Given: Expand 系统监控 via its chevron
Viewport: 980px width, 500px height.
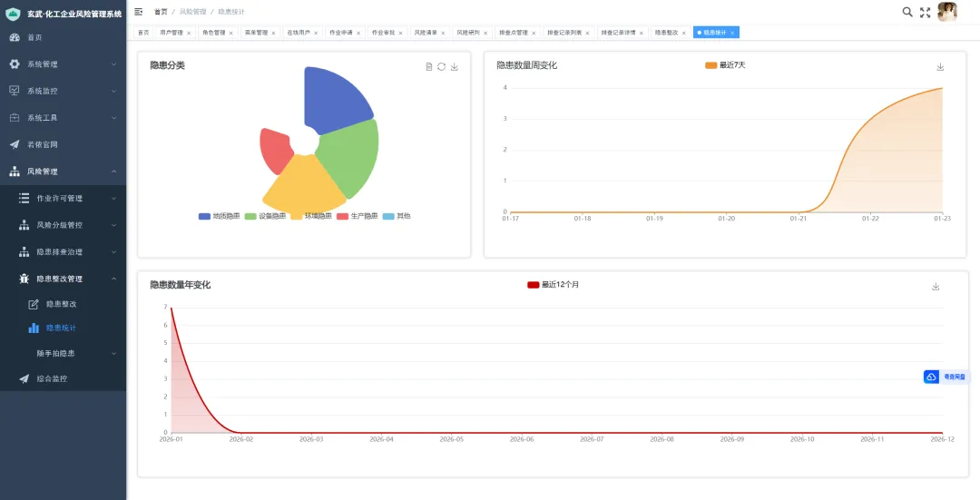Looking at the screenshot, I should pos(113,92).
